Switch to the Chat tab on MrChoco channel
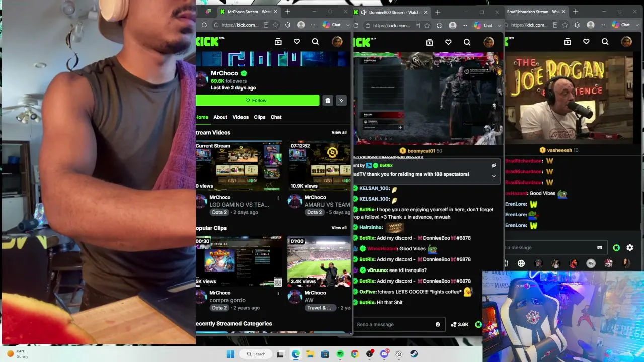 276,117
